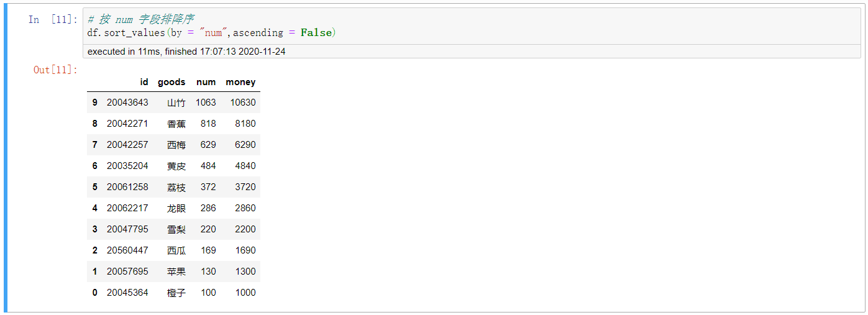Click the num value 130
Image resolution: width=868 pixels, height=315 pixels.
point(208,272)
